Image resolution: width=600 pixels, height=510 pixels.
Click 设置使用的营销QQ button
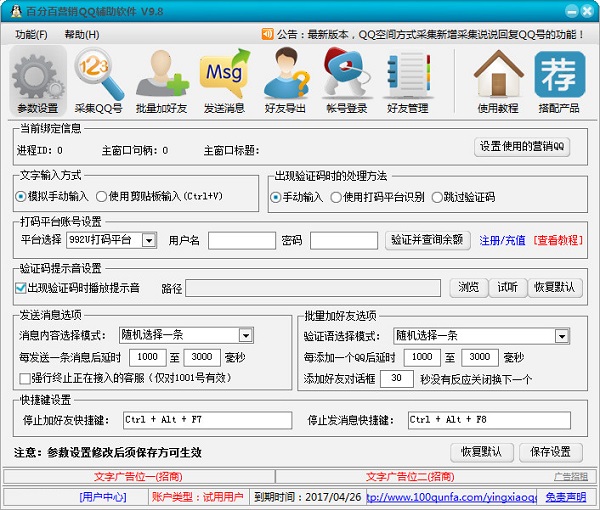click(x=522, y=147)
